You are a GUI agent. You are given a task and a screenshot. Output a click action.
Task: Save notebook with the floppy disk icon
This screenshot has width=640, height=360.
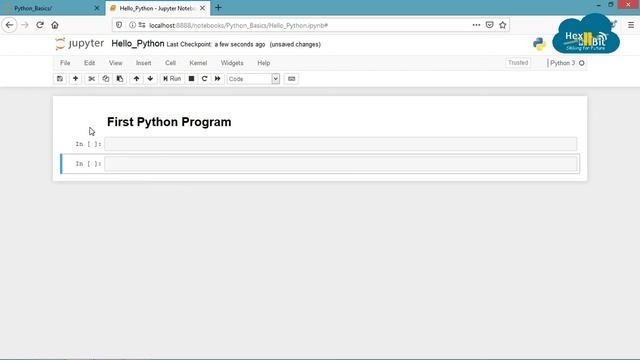coord(60,79)
